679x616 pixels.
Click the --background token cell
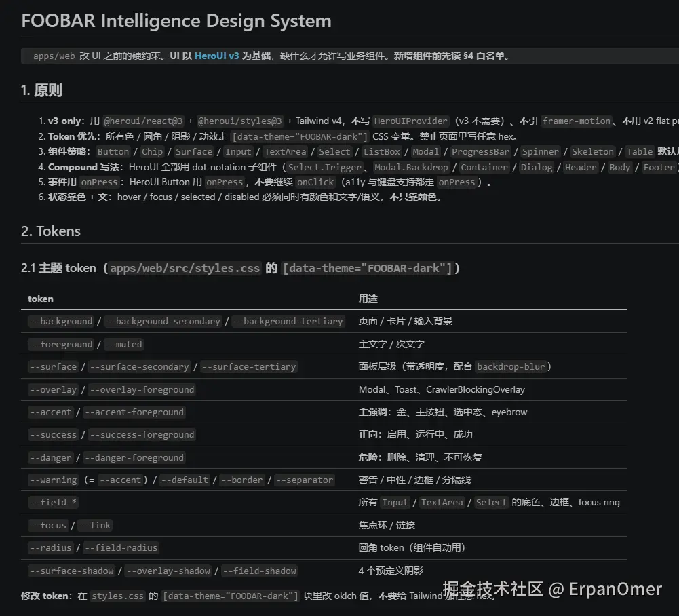pos(61,321)
